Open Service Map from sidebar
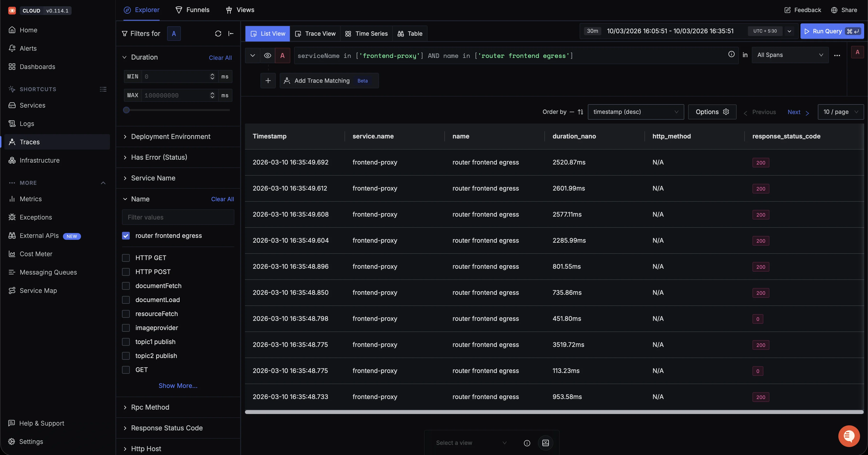Image resolution: width=868 pixels, height=455 pixels. [x=38, y=290]
